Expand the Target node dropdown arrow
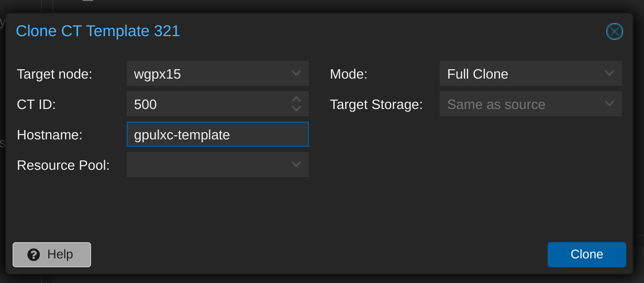The height and width of the screenshot is (283, 644). tap(296, 73)
